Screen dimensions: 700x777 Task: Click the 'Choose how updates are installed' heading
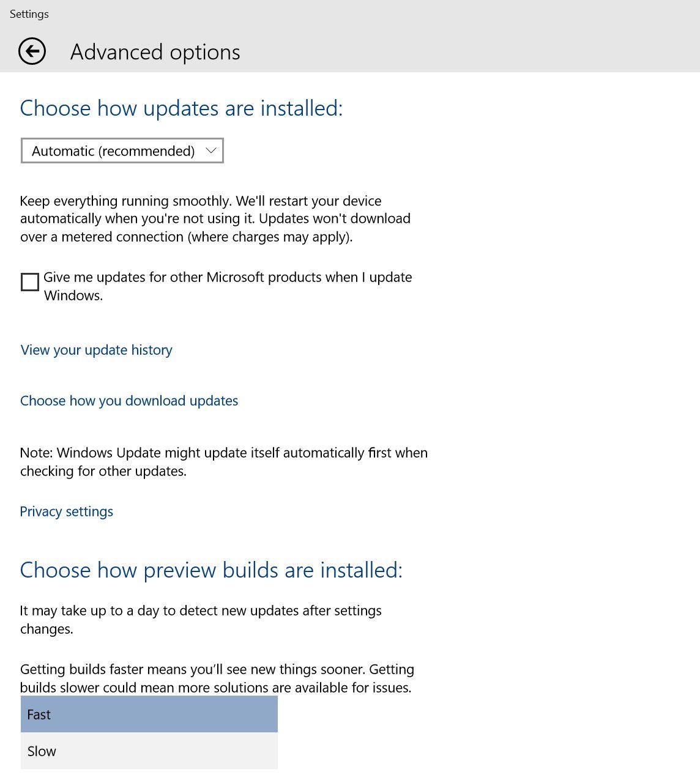[181, 108]
